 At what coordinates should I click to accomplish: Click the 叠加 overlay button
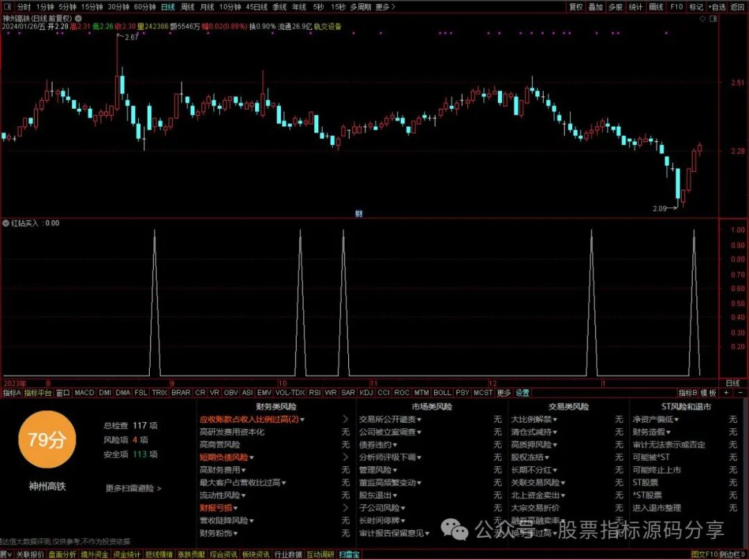tap(596, 7)
